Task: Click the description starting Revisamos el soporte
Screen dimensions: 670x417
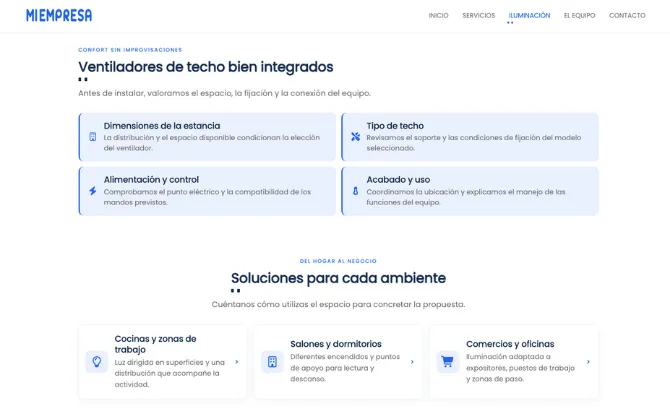Action: 473,143
